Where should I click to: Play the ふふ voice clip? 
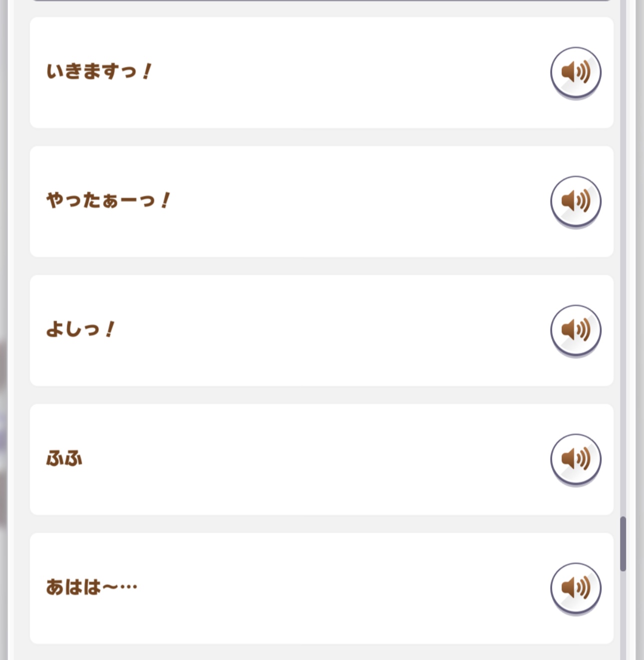pyautogui.click(x=576, y=459)
